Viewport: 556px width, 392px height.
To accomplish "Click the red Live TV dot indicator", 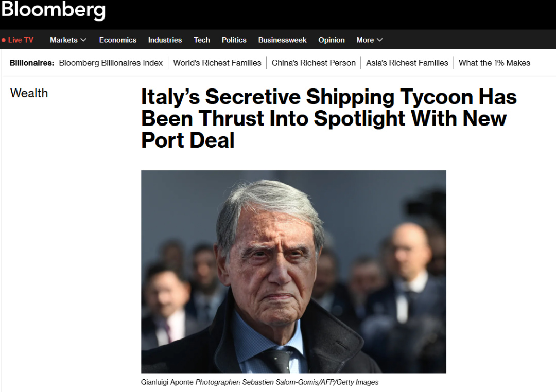I will (x=4, y=40).
